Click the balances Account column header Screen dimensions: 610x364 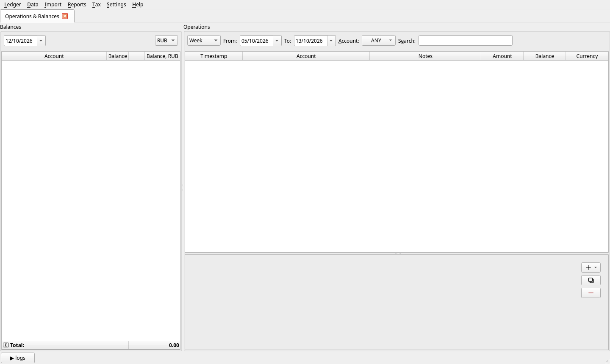tap(54, 56)
